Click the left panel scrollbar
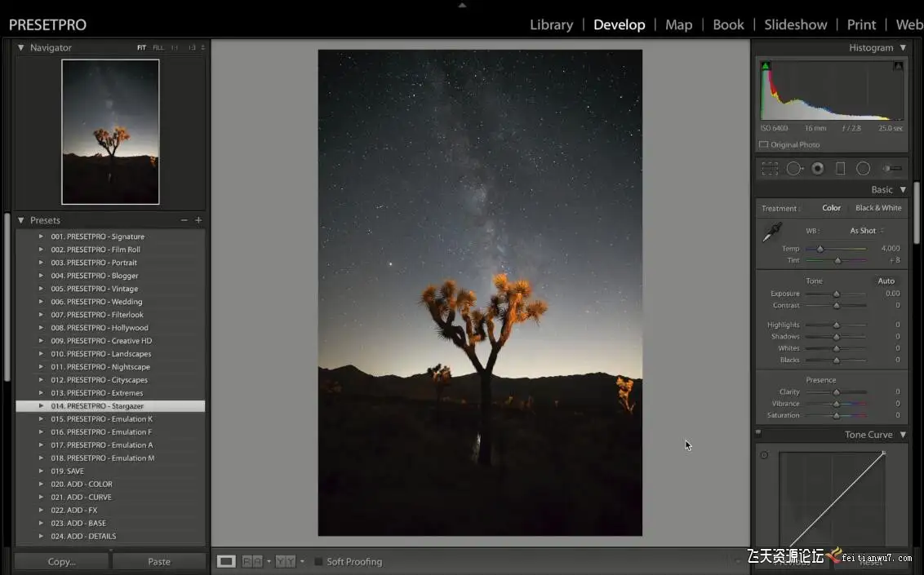Image resolution: width=924 pixels, height=575 pixels. point(7,297)
